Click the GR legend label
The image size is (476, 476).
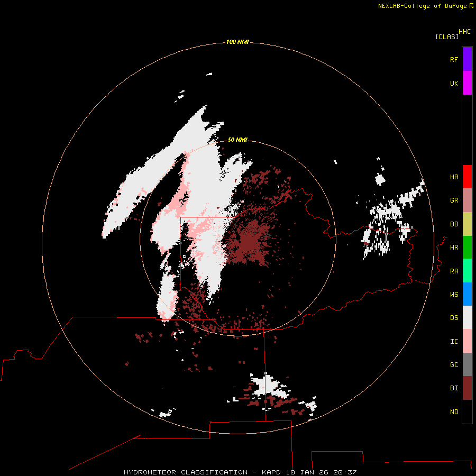pos(454,200)
